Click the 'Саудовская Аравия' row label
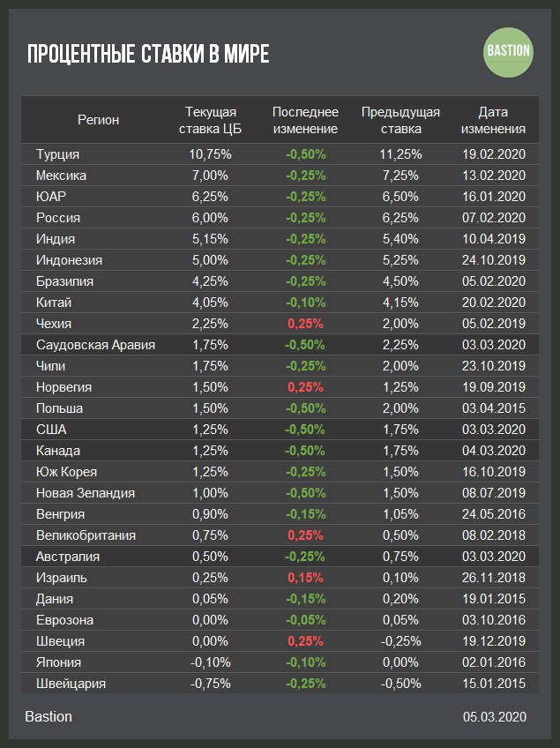The image size is (560, 748). 95,344
